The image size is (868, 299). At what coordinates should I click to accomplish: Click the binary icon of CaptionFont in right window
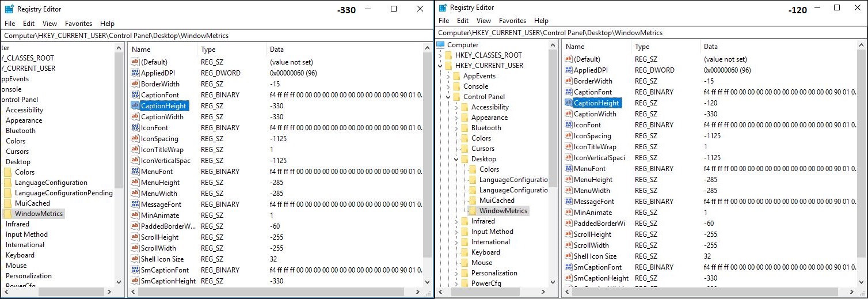point(568,92)
